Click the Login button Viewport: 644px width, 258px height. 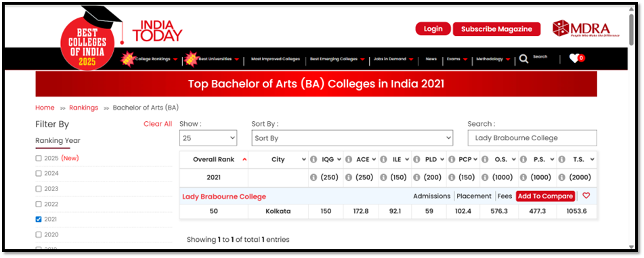(x=433, y=28)
